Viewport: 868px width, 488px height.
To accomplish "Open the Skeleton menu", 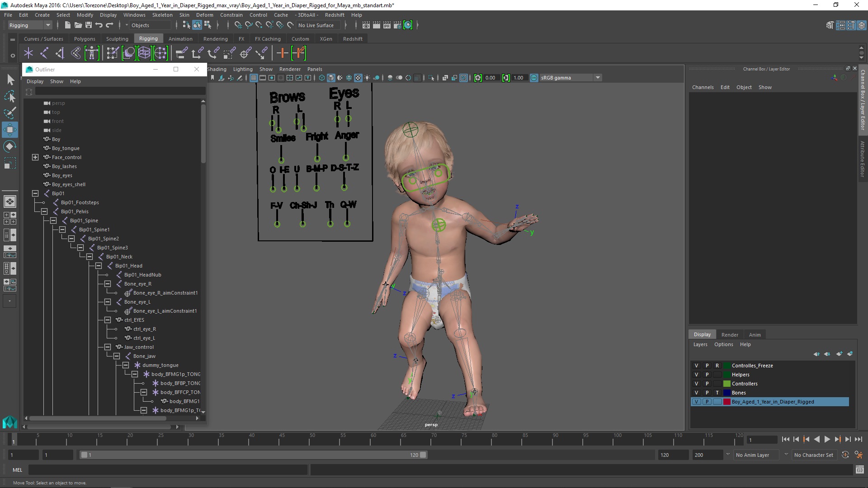I will [x=162, y=15].
